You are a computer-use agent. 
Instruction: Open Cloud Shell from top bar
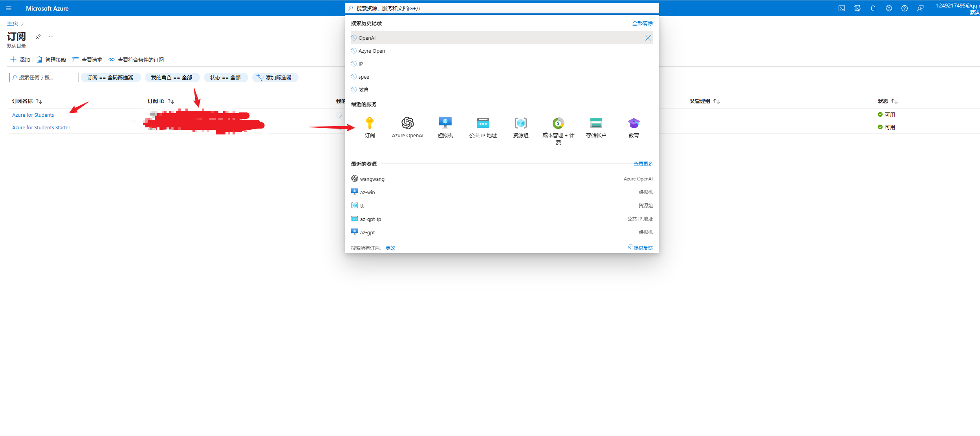coord(842,8)
